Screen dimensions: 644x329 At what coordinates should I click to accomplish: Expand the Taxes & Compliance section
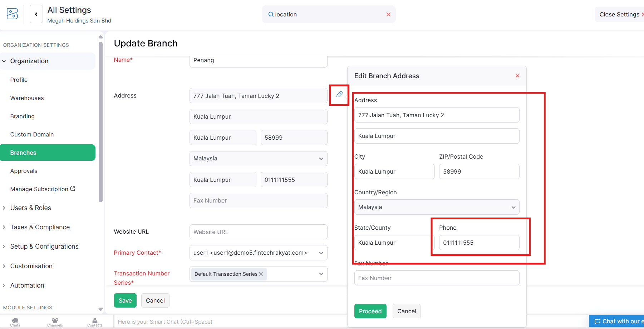pyautogui.click(x=40, y=227)
